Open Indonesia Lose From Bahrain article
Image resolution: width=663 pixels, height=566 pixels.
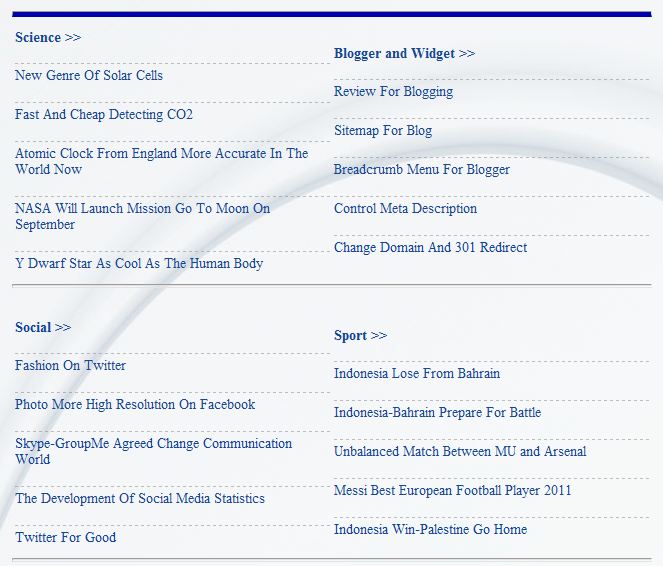(417, 373)
